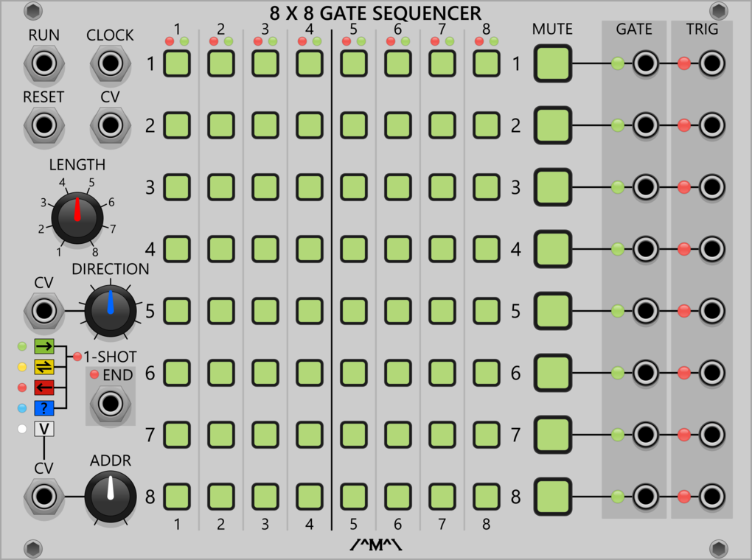Toggle the MUTE button for row 7

(553, 435)
